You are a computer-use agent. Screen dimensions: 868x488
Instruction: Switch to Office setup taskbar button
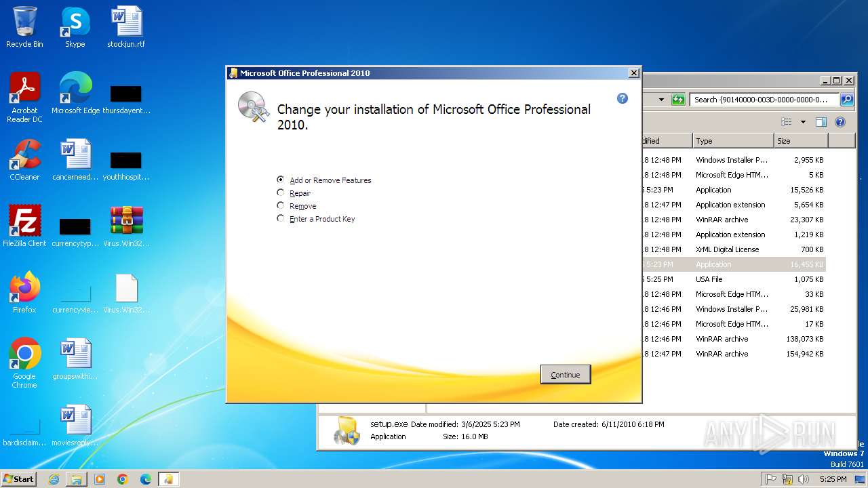pos(168,479)
